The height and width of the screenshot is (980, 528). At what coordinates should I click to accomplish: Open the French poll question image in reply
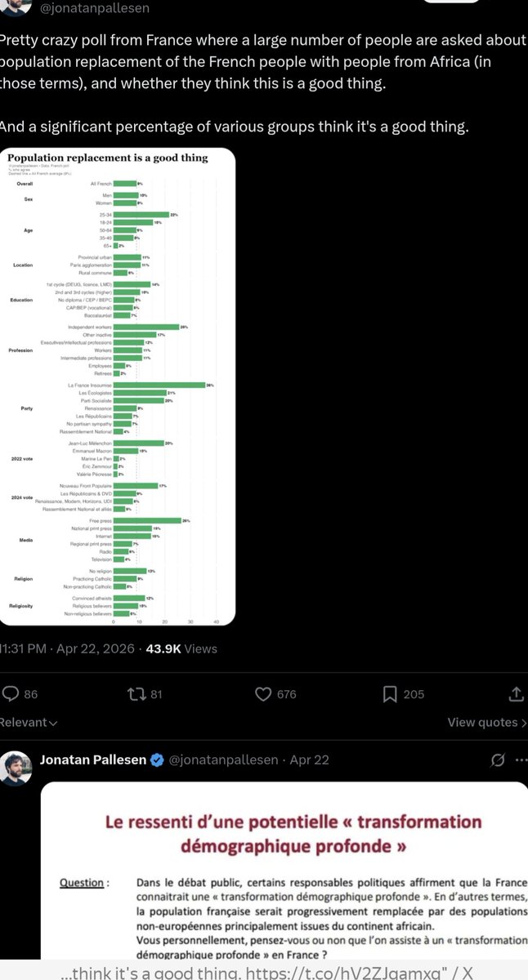tap(284, 871)
